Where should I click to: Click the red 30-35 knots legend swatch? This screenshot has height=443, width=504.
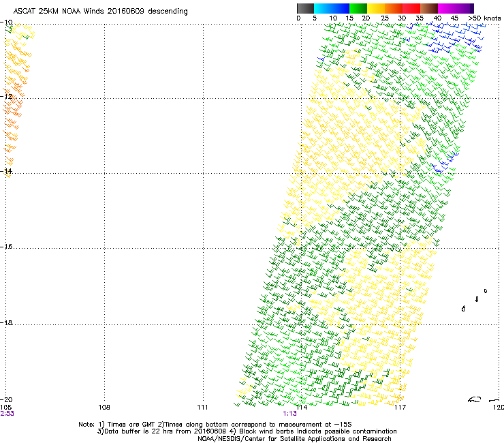point(411,8)
